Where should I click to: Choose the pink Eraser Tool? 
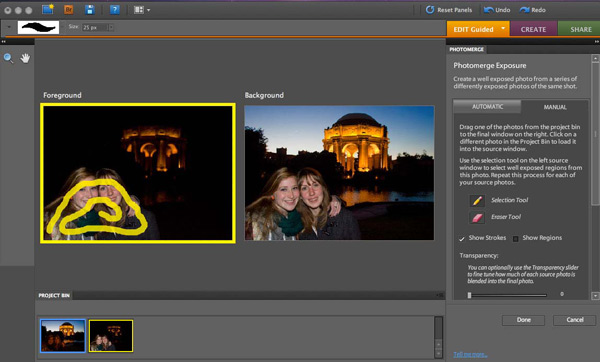click(477, 217)
